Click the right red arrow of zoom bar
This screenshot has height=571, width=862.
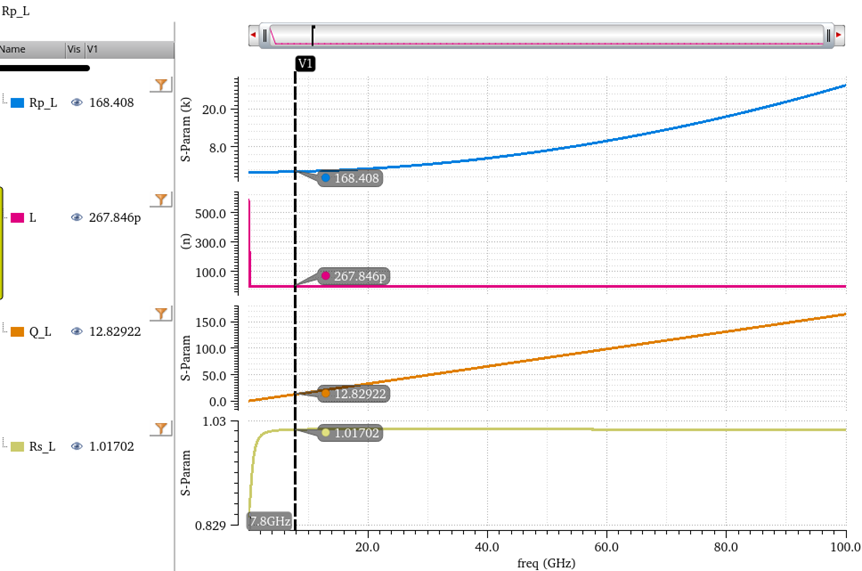pos(838,35)
